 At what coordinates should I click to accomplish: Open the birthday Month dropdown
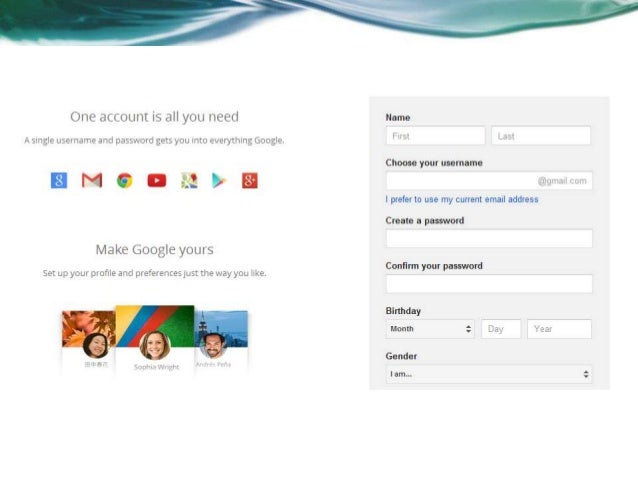430,329
